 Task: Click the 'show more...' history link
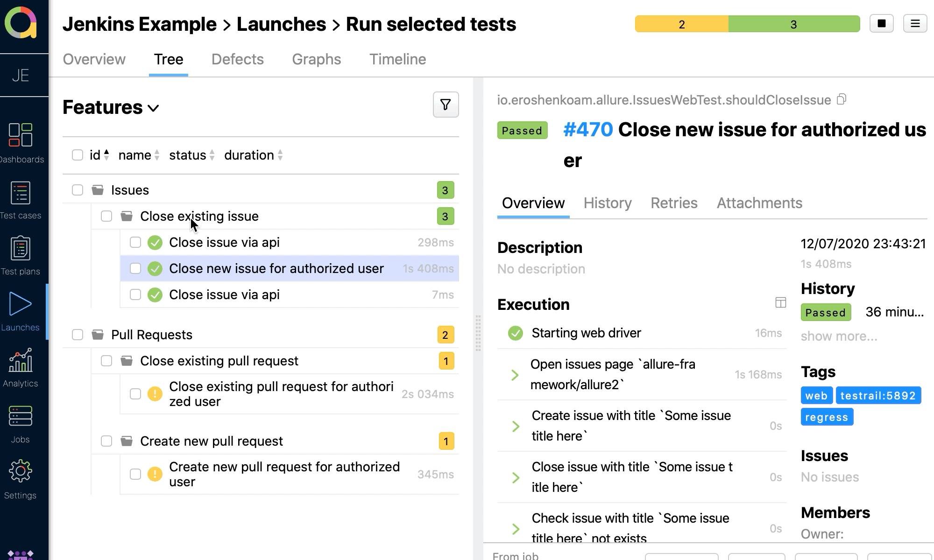click(x=839, y=336)
